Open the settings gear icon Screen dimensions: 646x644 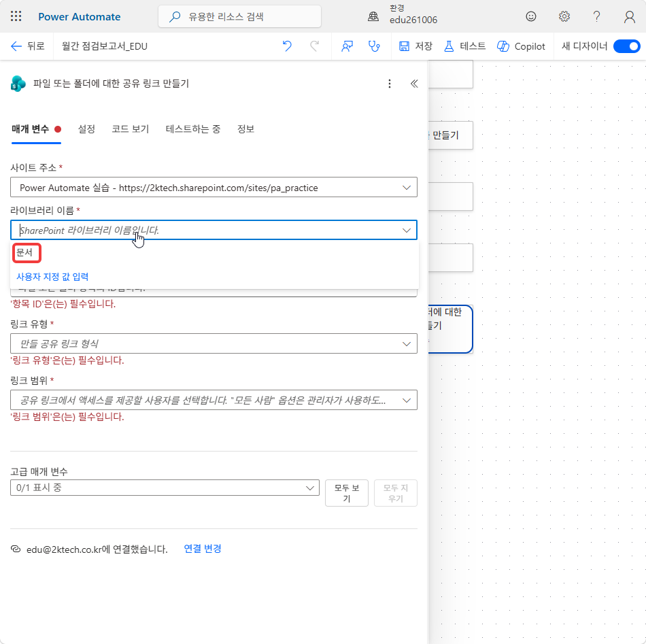564,16
